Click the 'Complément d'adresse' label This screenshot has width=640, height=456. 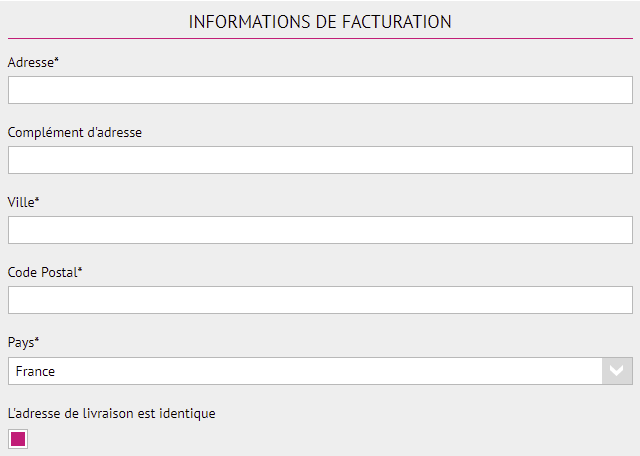coord(74,132)
